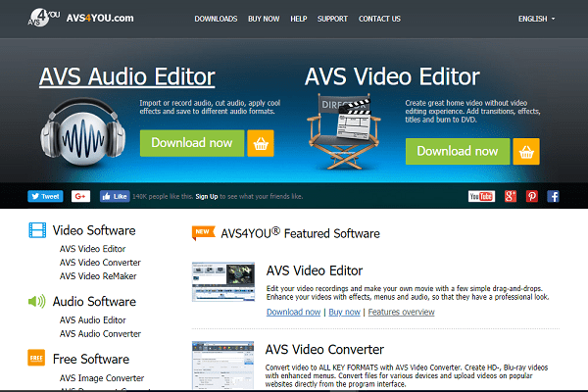Open AVS Image Converter in the sidebar
This screenshot has height=392, width=588.
(x=102, y=378)
